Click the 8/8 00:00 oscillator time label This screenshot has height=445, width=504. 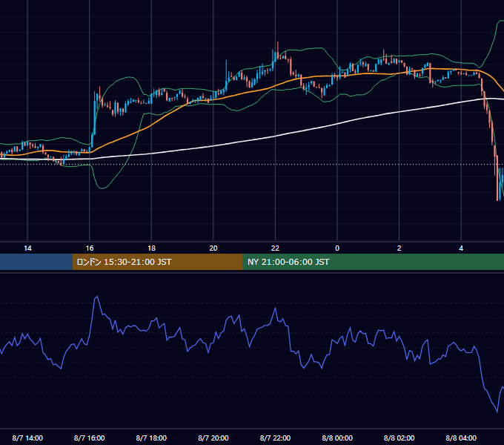(x=337, y=438)
